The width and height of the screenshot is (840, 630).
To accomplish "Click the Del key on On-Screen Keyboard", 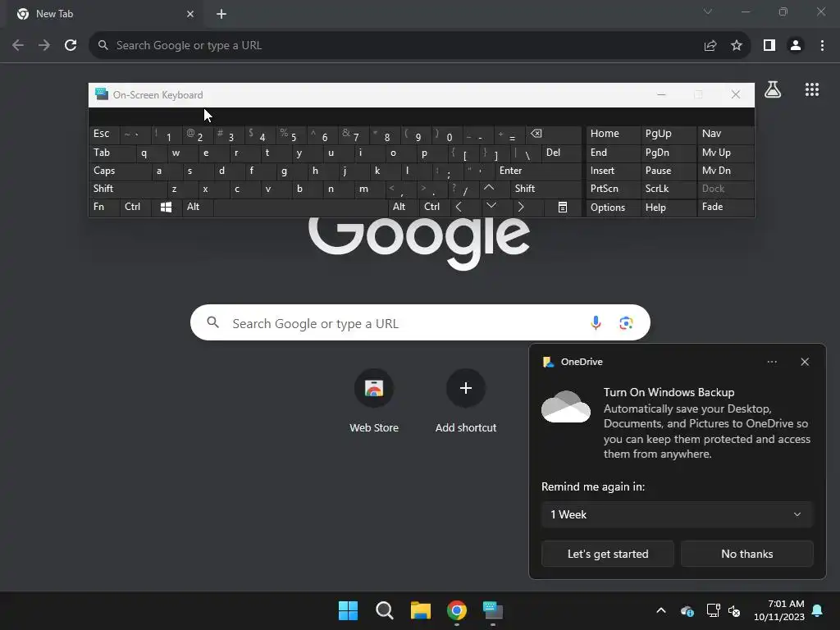I will tap(561, 153).
